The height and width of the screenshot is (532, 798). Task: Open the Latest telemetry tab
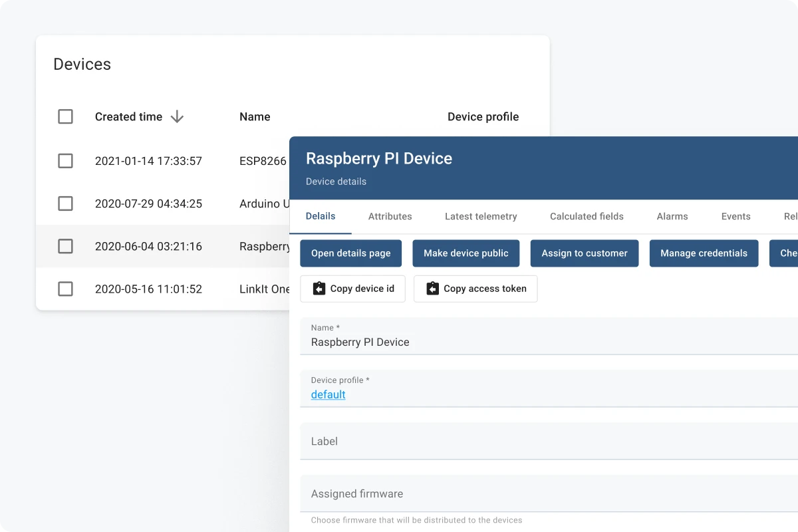(481, 216)
